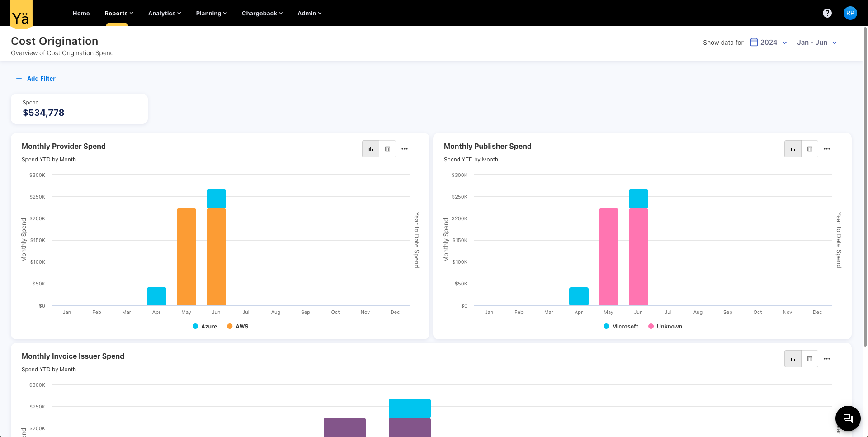Viewport: 868px width, 437px height.
Task: Click the calendar icon beside 2024
Action: click(x=754, y=42)
